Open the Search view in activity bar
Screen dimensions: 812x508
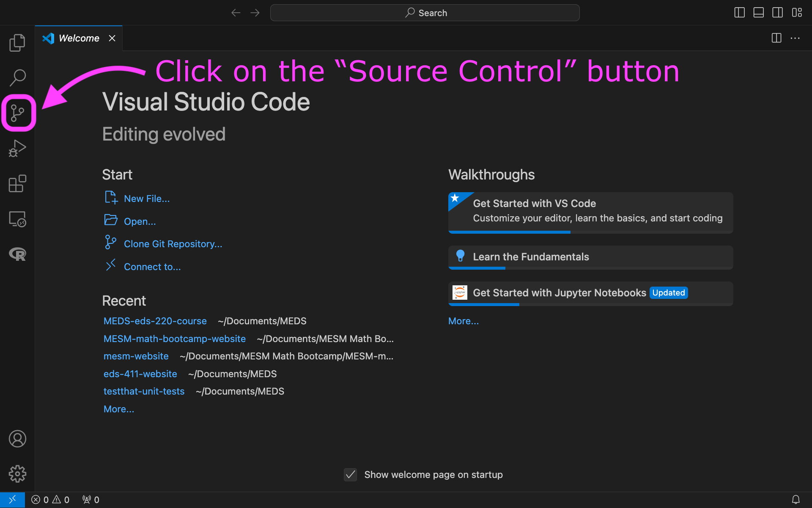pos(17,77)
